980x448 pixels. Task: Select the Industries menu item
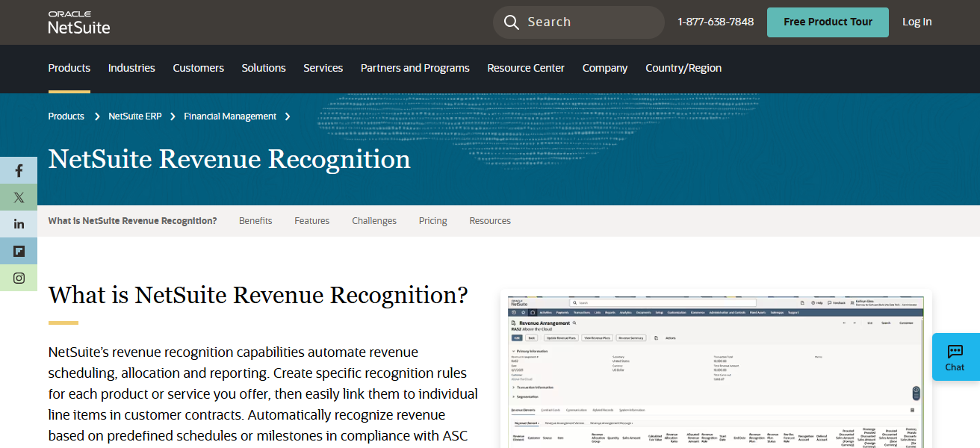131,68
